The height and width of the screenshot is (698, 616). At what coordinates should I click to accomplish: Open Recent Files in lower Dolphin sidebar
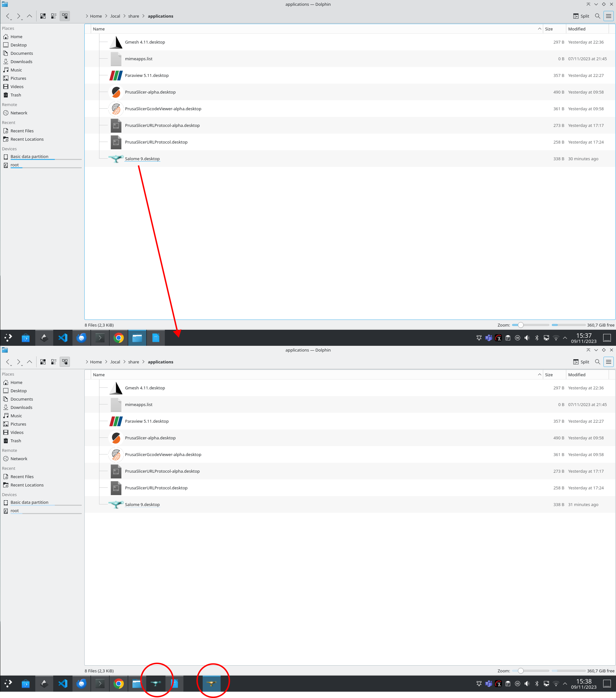(22, 477)
